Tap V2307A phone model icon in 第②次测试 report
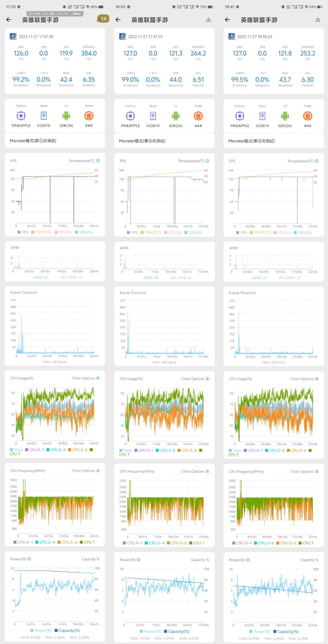Image resolution: width=328 pixels, height=644 pixels. [x=153, y=116]
